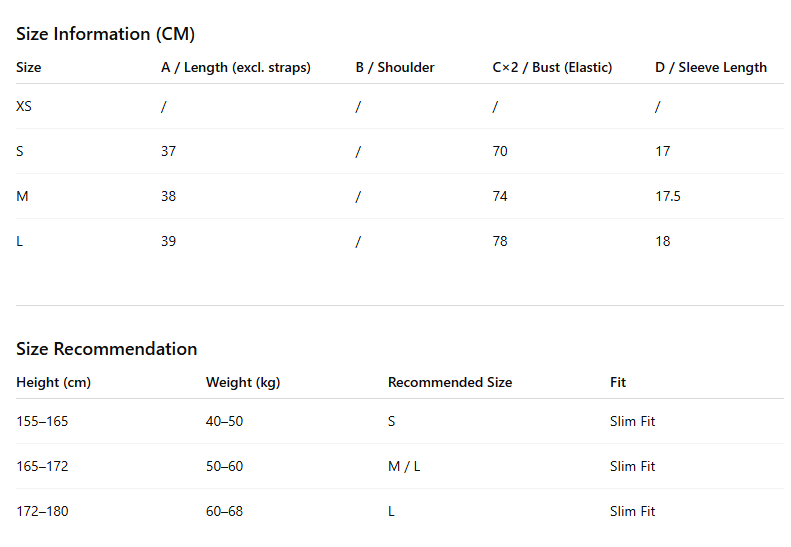Click the C×2 / Bust (Elastic) header
This screenshot has height=547, width=791.
[552, 67]
